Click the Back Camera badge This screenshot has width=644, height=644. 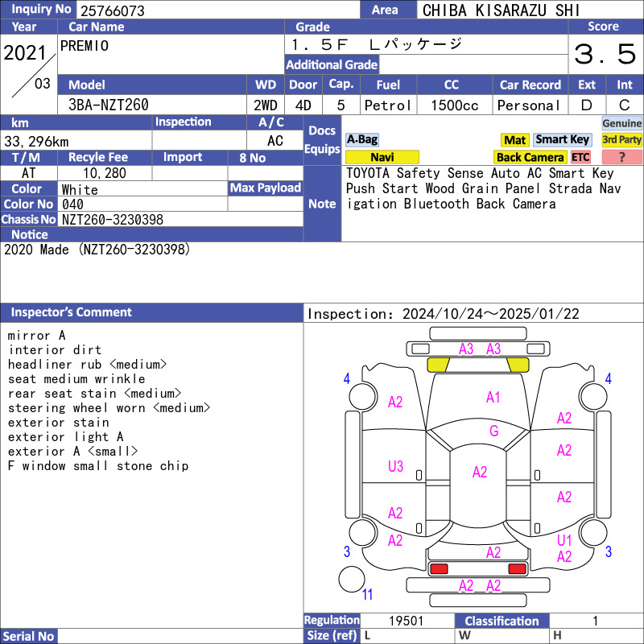(530, 157)
